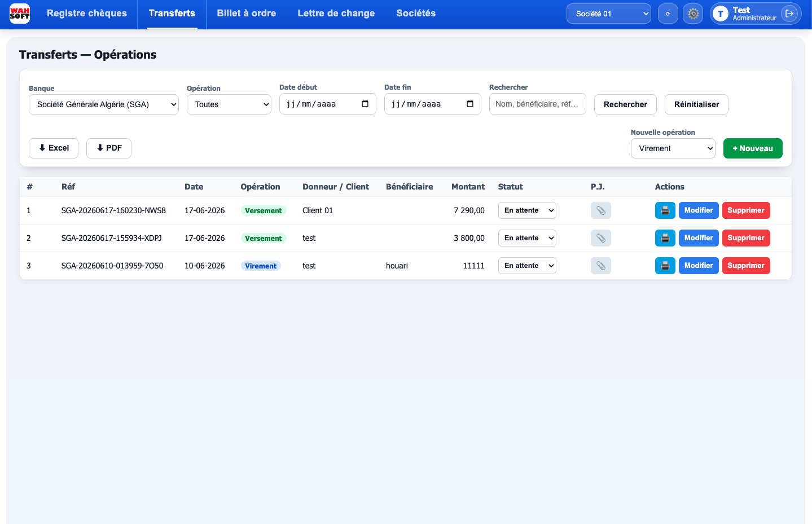
Task: Click the WAH SOFT logo icon
Action: (x=20, y=14)
